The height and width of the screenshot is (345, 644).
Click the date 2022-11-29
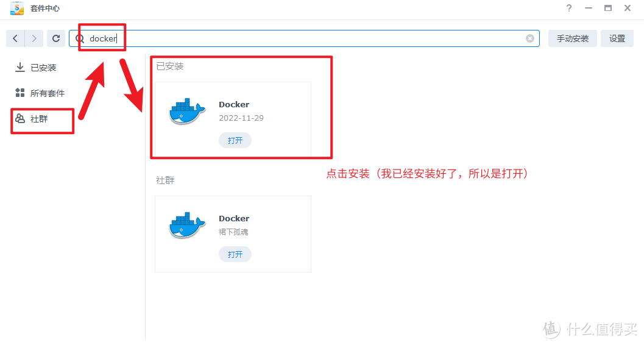(x=241, y=118)
